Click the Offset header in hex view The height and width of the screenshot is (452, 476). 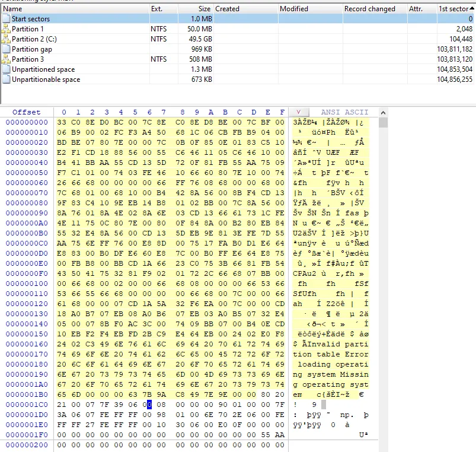[x=27, y=112]
